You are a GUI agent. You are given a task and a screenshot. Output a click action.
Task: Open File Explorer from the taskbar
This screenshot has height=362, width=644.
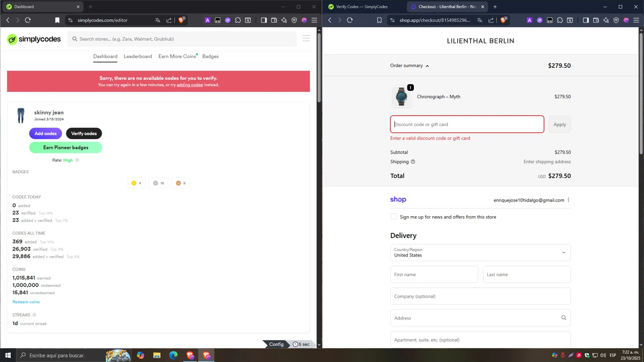click(x=157, y=355)
